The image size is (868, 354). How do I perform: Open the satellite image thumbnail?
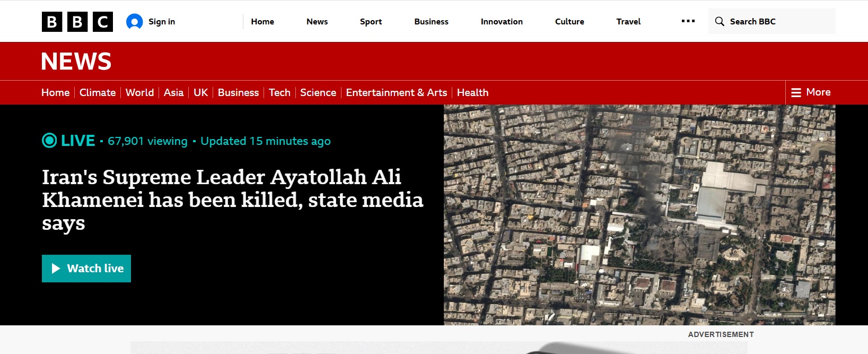click(639, 215)
